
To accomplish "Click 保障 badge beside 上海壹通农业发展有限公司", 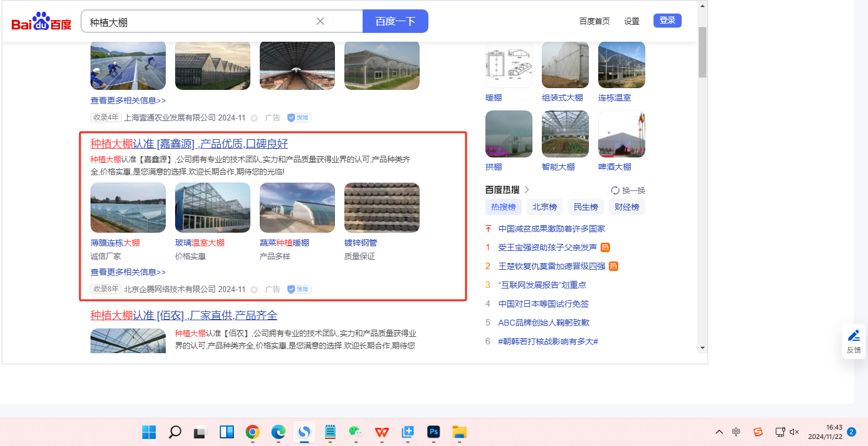I will pos(299,118).
